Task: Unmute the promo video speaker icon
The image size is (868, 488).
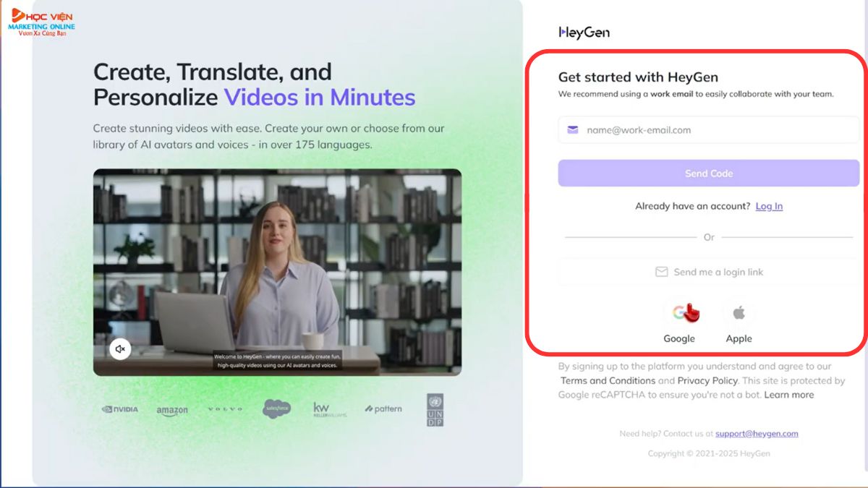Action: pyautogui.click(x=120, y=349)
